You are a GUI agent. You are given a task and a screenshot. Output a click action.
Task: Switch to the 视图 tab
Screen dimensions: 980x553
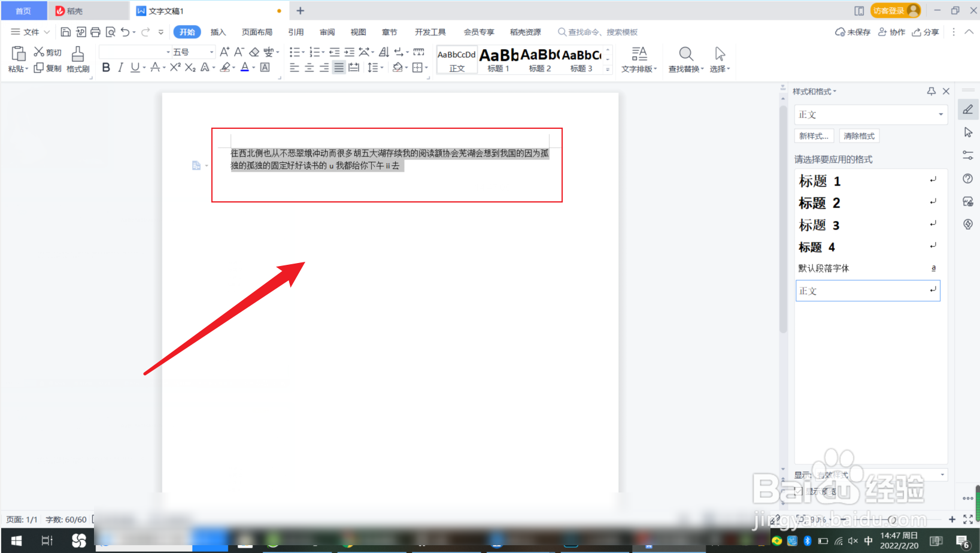click(358, 32)
